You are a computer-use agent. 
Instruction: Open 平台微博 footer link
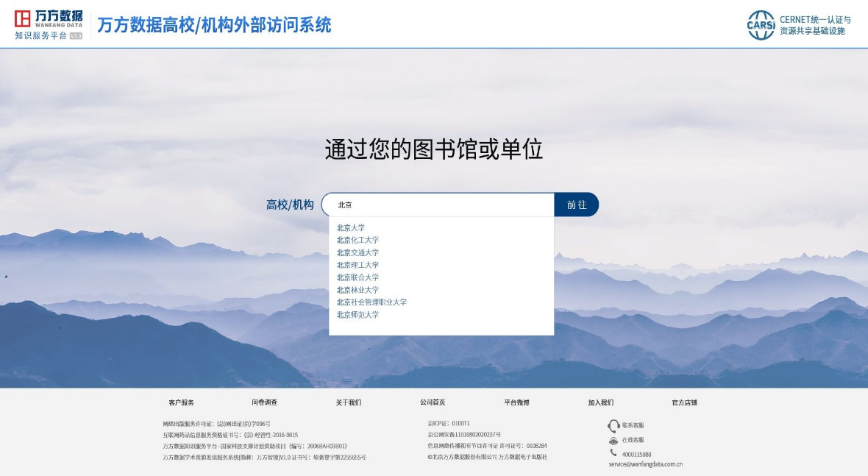point(516,402)
